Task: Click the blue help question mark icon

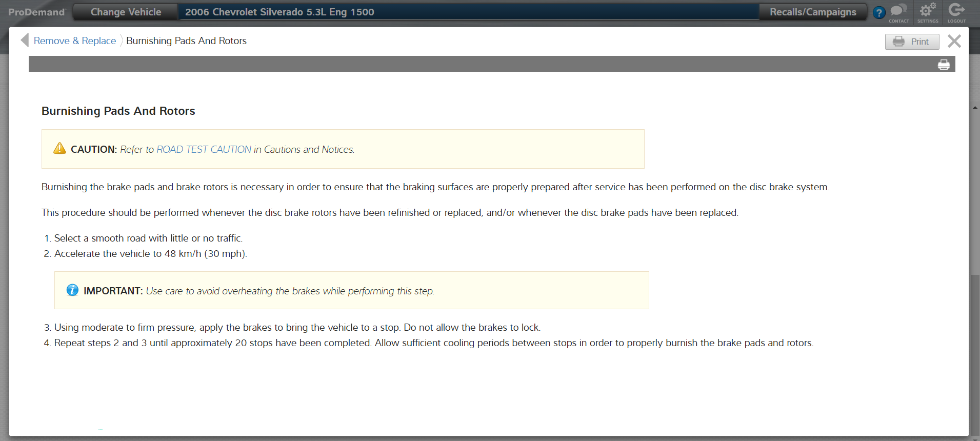Action: (x=878, y=13)
